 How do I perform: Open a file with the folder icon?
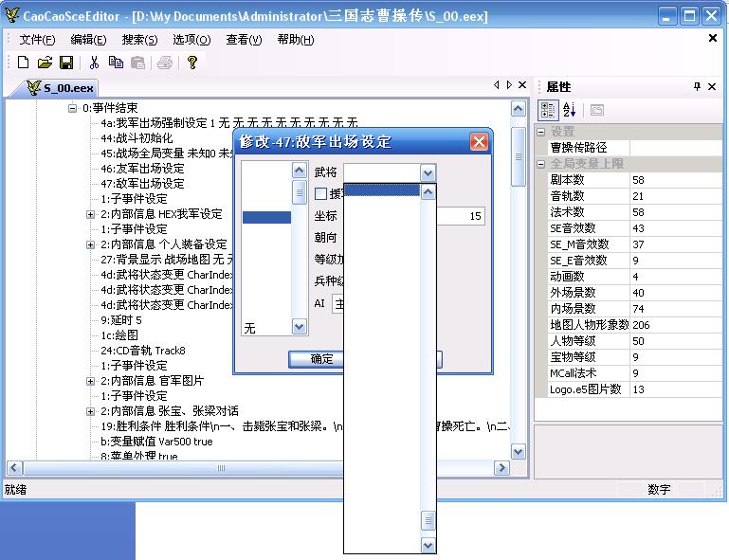click(x=45, y=63)
